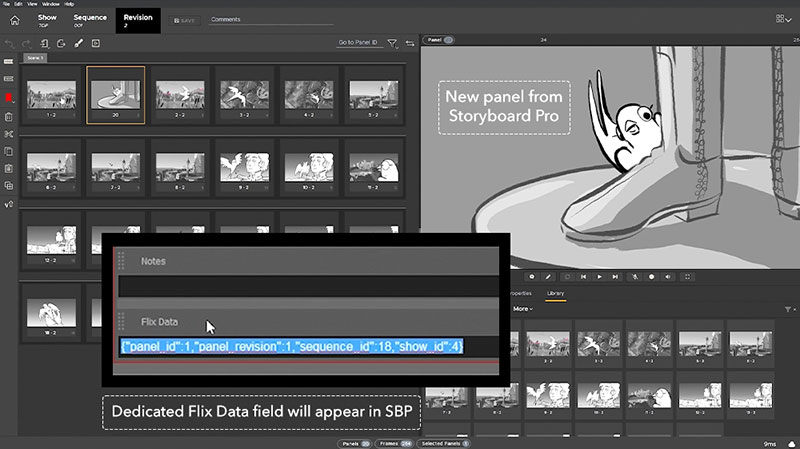Select the Revision breadcrumb tab
The width and height of the screenshot is (800, 449).
tap(138, 20)
